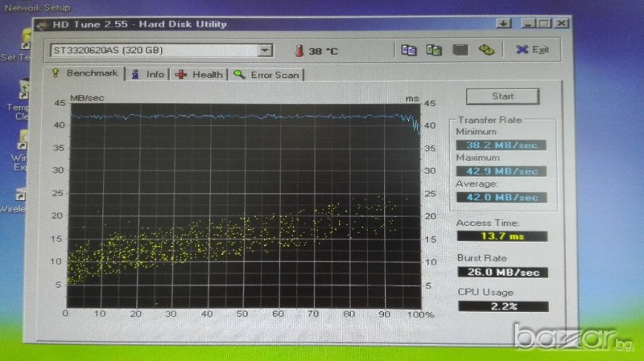
Task: Click the thermometer temperature icon
Action: [x=299, y=51]
